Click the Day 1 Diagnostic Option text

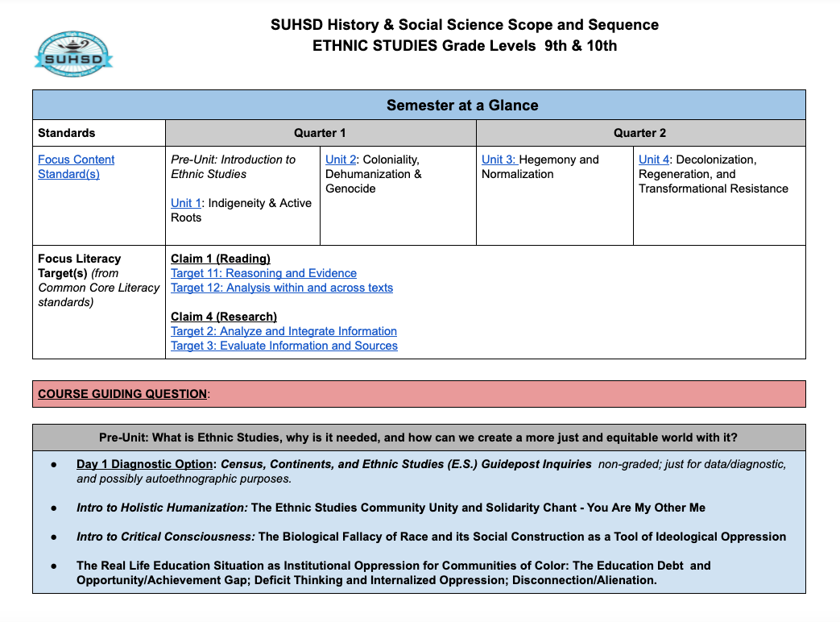[x=147, y=464]
